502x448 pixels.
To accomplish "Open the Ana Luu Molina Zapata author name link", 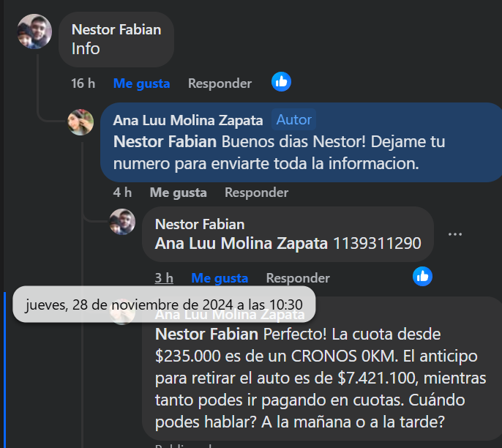I will 188,120.
